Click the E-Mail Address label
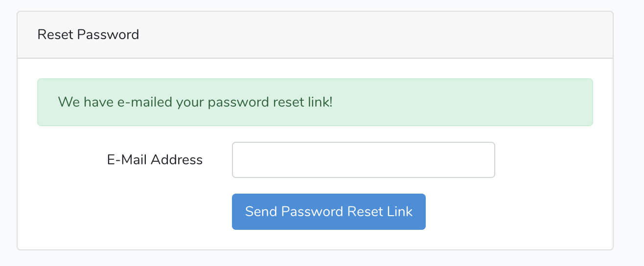The image size is (644, 266). [155, 160]
